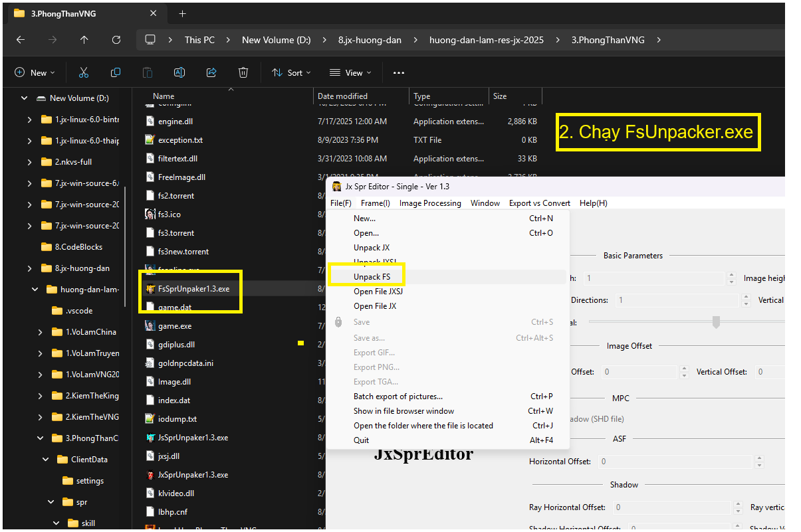Click the Cut scissors icon in toolbar

coord(84,72)
